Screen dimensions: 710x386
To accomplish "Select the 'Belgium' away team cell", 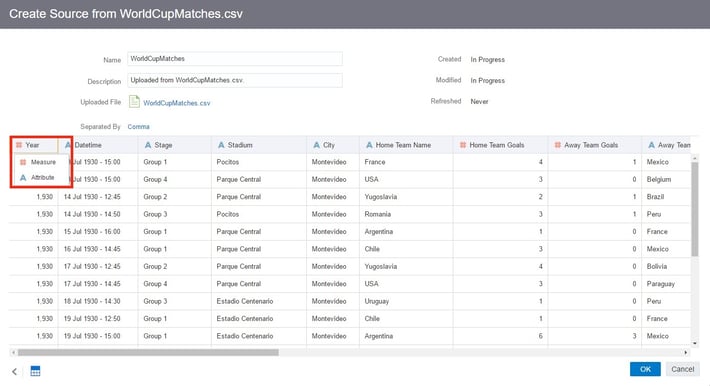I will coord(666,179).
